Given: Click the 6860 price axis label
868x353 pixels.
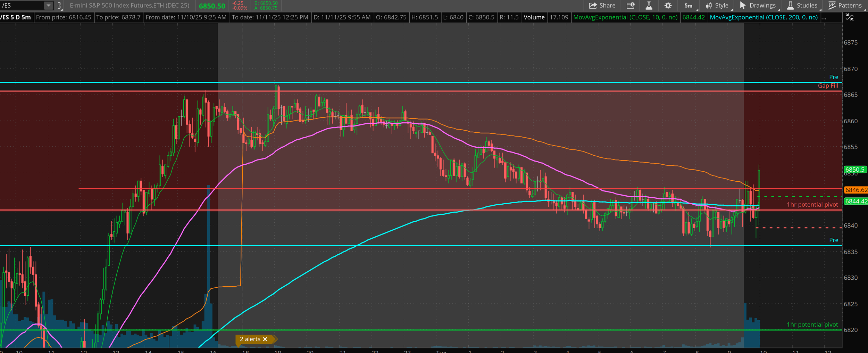Looking at the screenshot, I should pyautogui.click(x=851, y=121).
